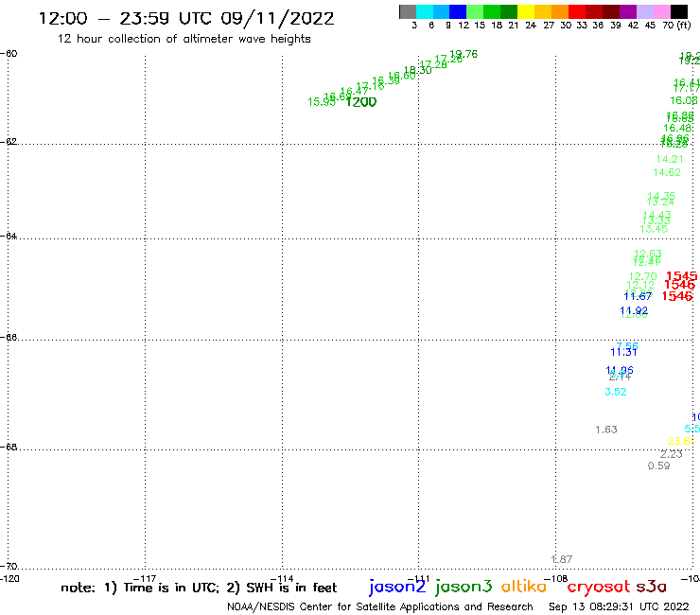
Task: Click the latitude axis label '-62'
Action: pos(9,142)
